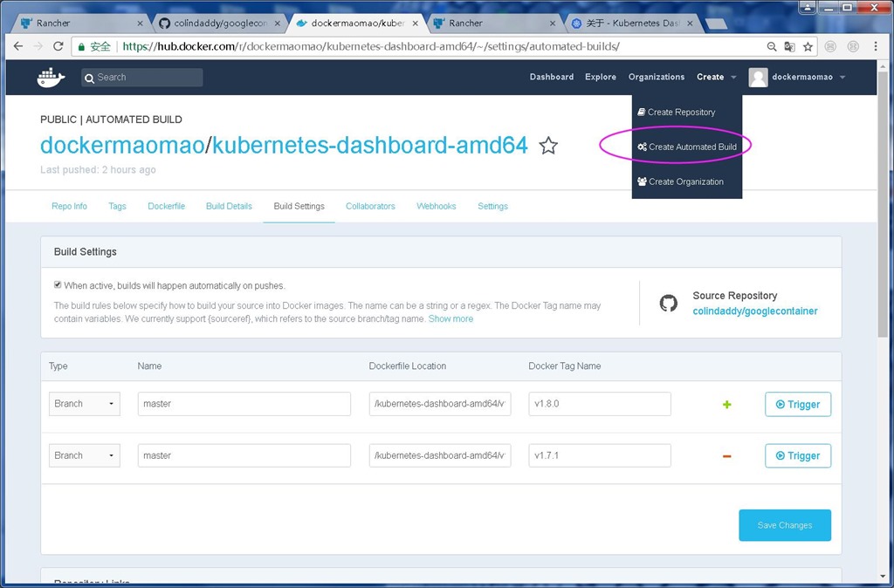Switch to the Settings tab
894x588 pixels.
click(492, 206)
